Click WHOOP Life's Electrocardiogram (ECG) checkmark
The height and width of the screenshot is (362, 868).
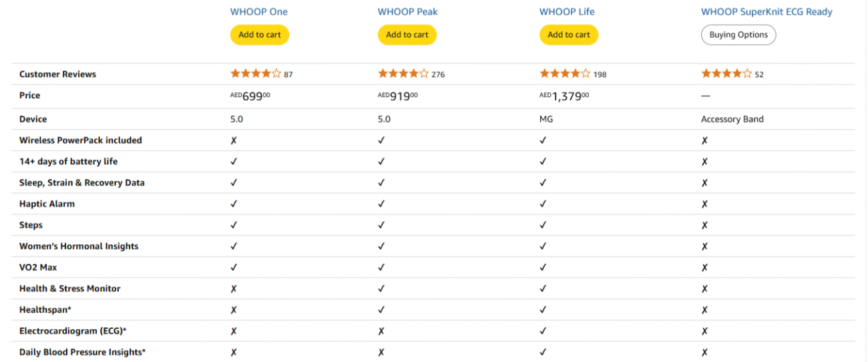[x=543, y=331]
